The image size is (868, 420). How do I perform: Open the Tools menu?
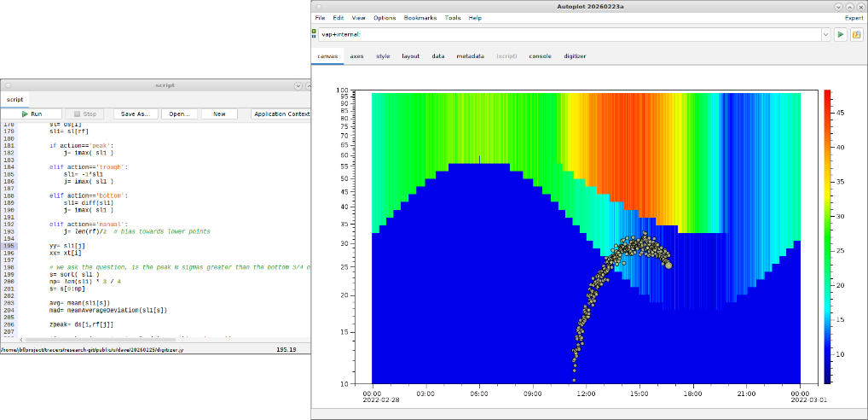point(452,18)
